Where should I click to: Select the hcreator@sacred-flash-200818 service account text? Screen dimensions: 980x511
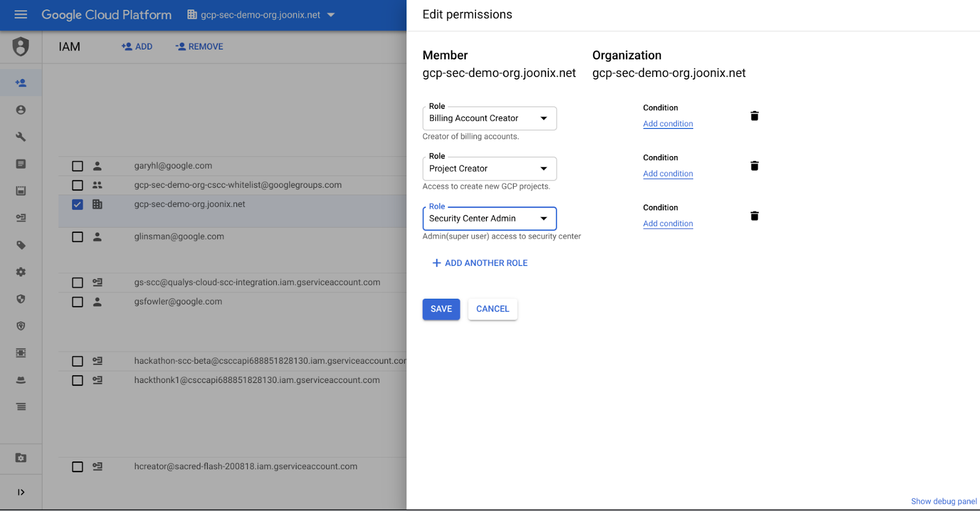click(246, 466)
